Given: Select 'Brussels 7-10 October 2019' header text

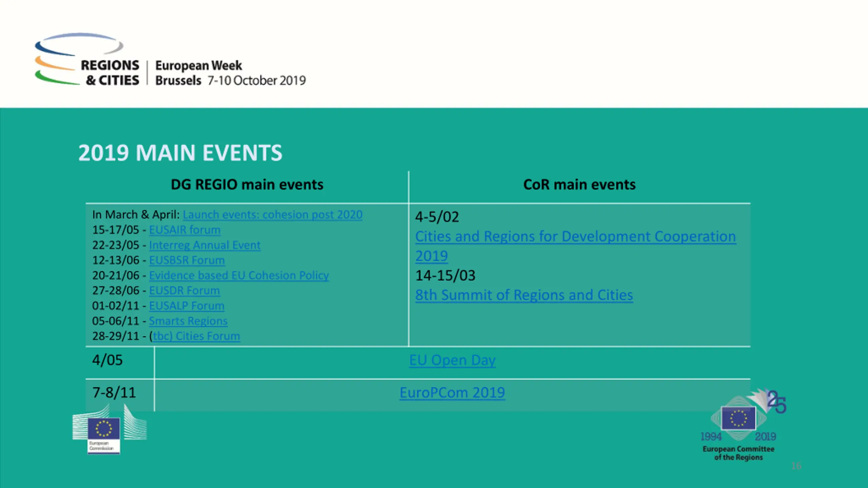Looking at the screenshot, I should pyautogui.click(x=231, y=81).
